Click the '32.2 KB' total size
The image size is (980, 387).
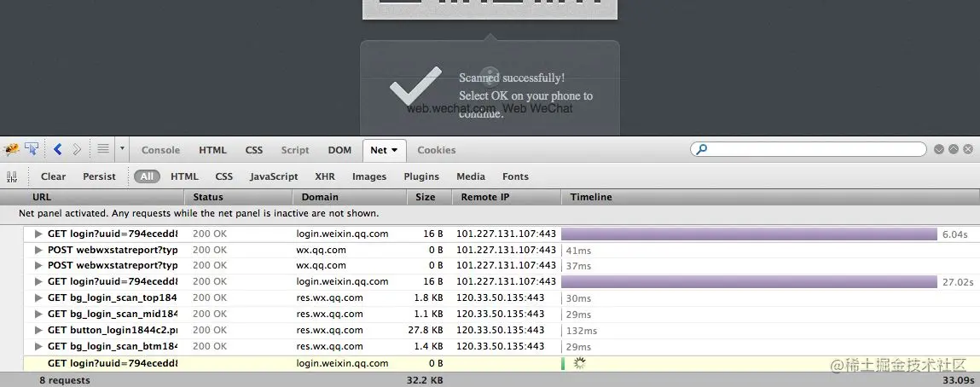click(x=425, y=380)
